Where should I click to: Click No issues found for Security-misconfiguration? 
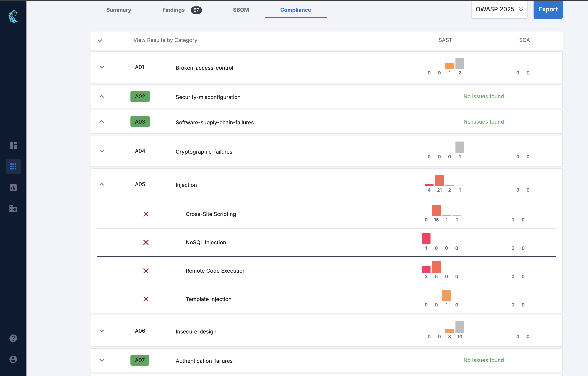[x=483, y=96]
